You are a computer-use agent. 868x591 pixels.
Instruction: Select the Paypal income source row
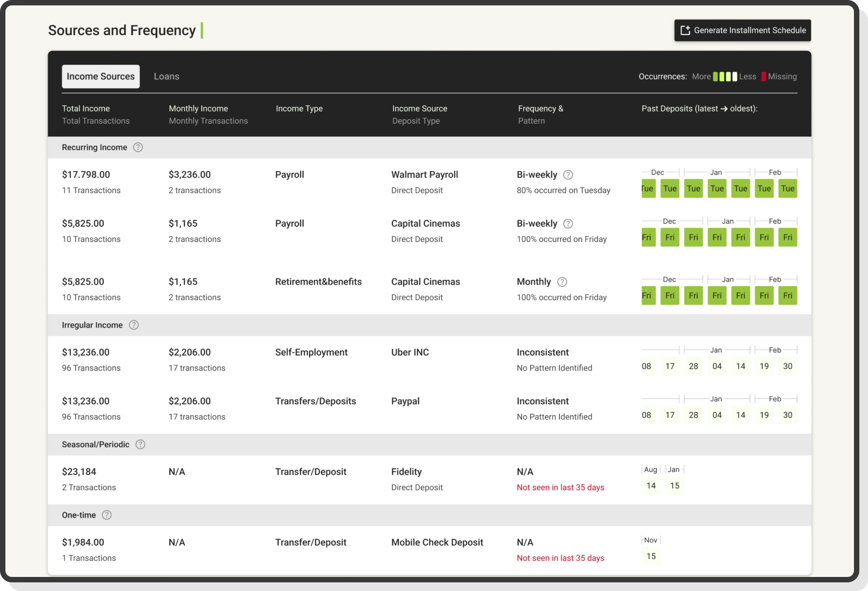(405, 401)
